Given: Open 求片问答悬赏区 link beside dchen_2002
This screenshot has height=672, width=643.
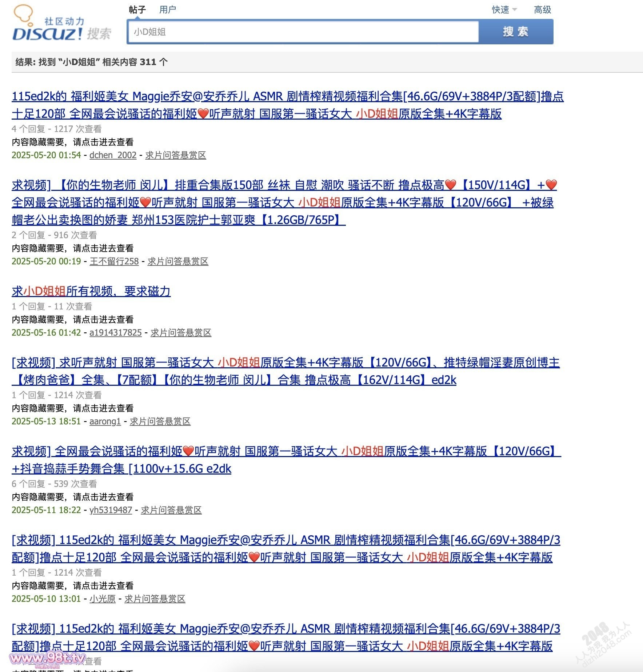Looking at the screenshot, I should tap(176, 155).
